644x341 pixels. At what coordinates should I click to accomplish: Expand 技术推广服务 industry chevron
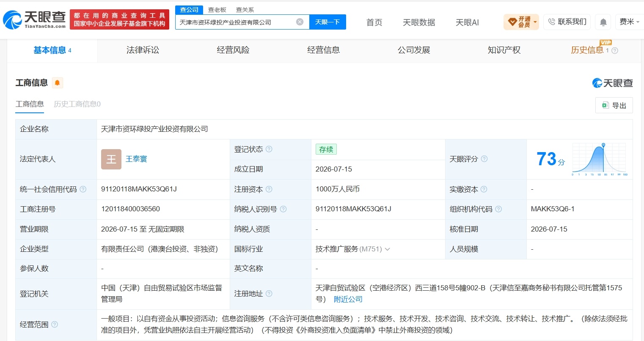387,249
